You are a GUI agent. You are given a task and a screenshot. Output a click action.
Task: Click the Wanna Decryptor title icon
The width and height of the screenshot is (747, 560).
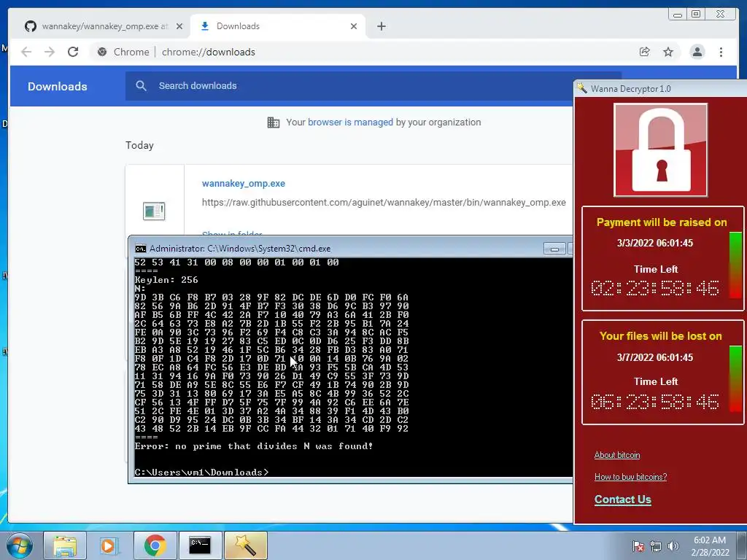pyautogui.click(x=581, y=88)
